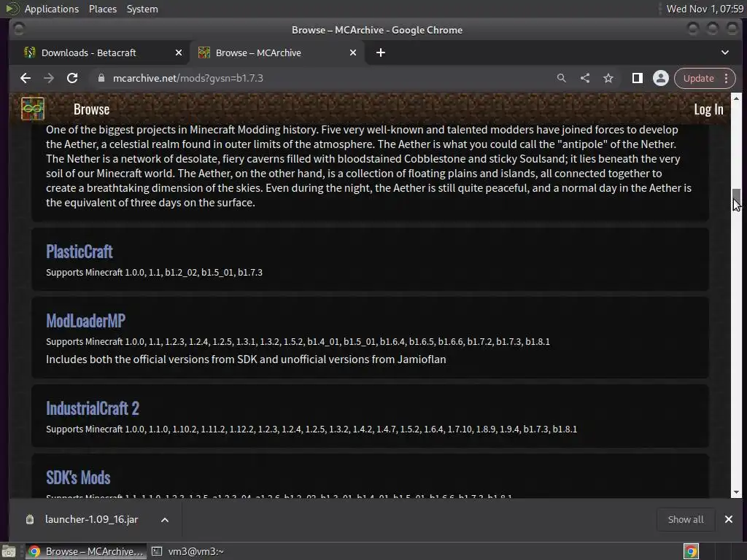The width and height of the screenshot is (747, 560).
Task: Select the Browse – MCArchive tab
Action: pos(276,52)
